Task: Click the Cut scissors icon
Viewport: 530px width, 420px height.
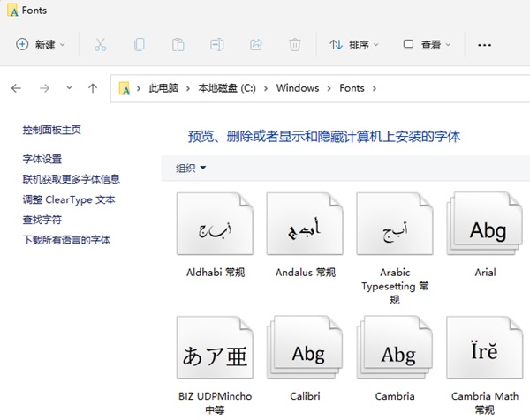Action: pyautogui.click(x=100, y=45)
